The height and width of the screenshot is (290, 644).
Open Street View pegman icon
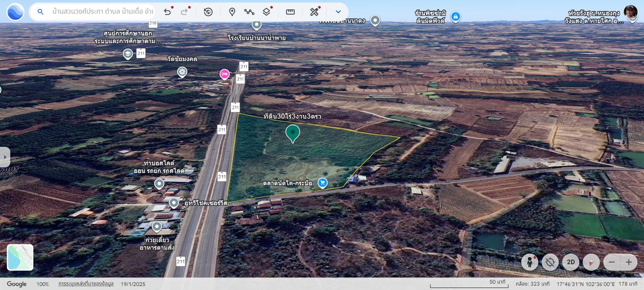(530, 262)
